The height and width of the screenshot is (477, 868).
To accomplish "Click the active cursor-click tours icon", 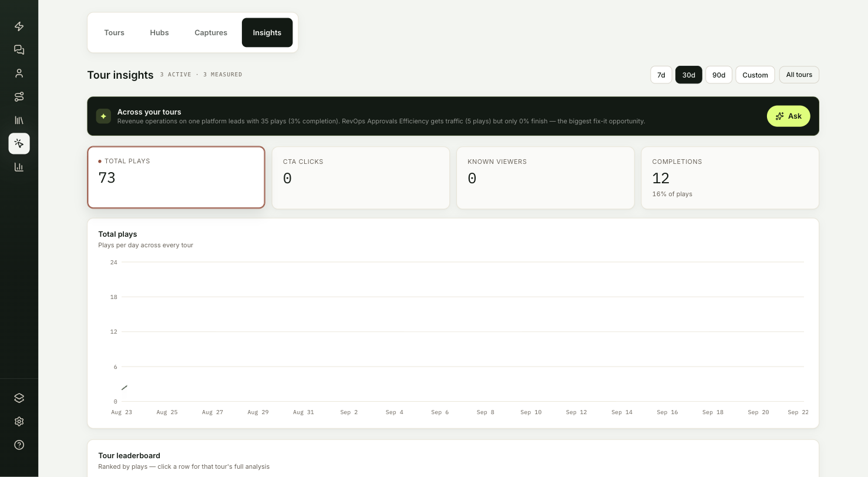I will tap(19, 143).
